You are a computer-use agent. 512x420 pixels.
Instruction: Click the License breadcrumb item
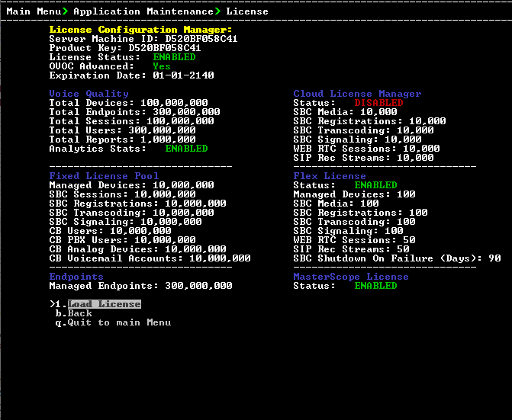(247, 11)
